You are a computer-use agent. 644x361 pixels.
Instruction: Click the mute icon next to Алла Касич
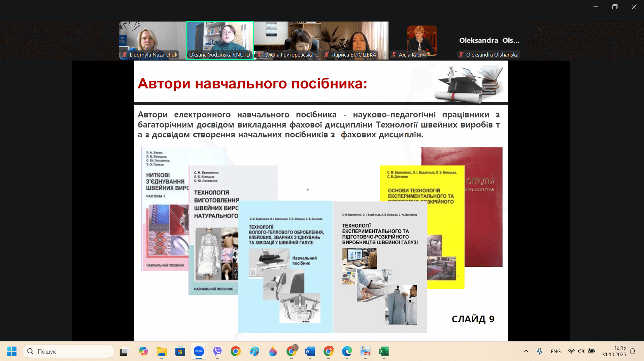(394, 55)
